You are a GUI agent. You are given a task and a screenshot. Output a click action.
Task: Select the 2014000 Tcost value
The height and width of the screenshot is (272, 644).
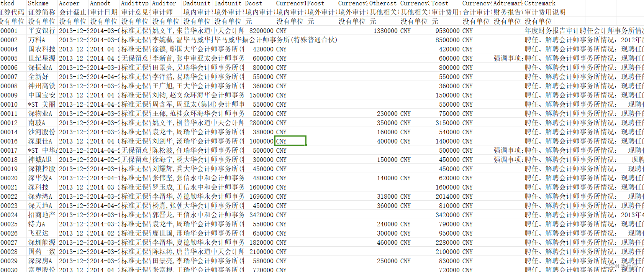tap(446, 196)
